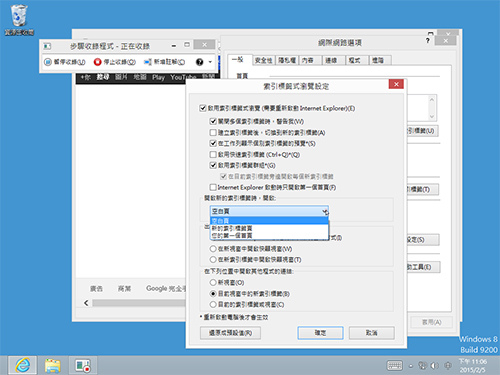This screenshot has height=375, width=500.
Task: Switch to the 連線 (Connections) tab
Action: click(333, 60)
